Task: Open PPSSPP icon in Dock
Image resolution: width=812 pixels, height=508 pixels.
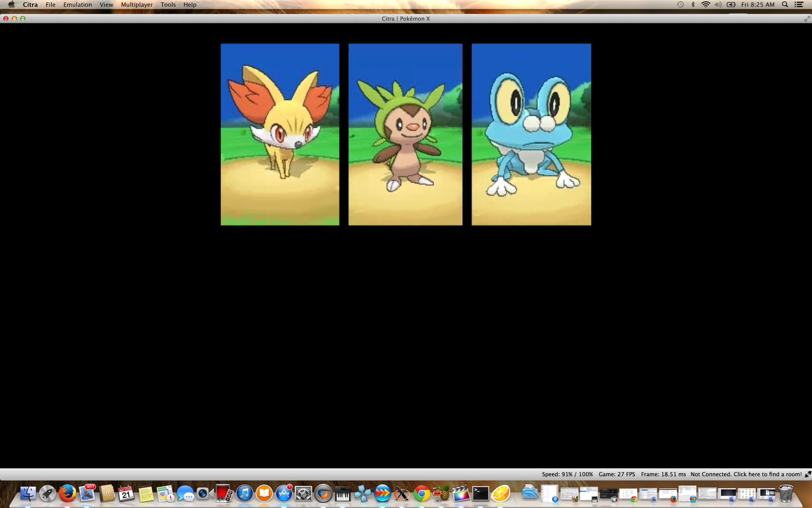Action: tap(363, 494)
